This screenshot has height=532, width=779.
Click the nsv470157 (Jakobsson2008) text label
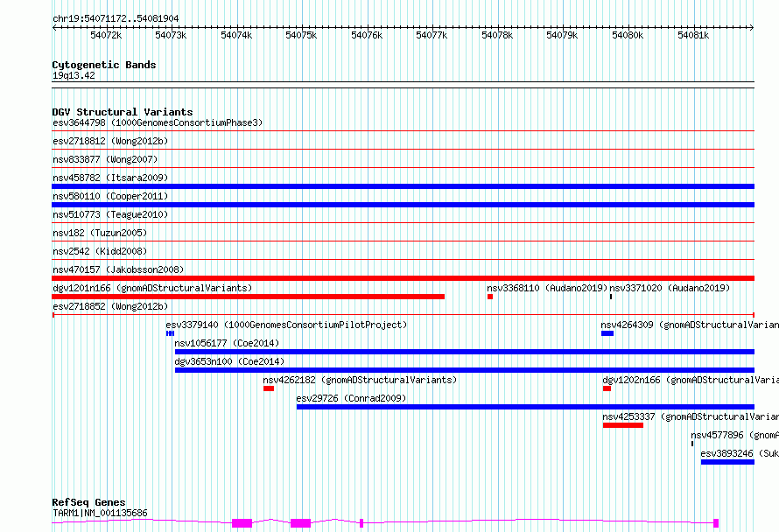coord(118,269)
